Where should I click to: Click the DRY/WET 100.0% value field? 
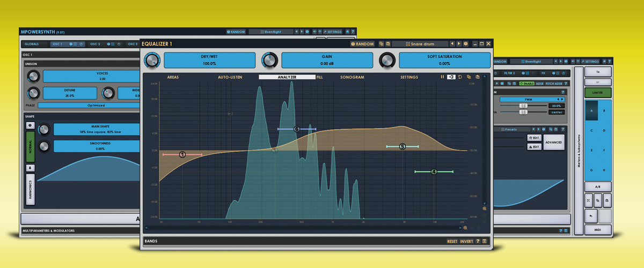click(209, 59)
